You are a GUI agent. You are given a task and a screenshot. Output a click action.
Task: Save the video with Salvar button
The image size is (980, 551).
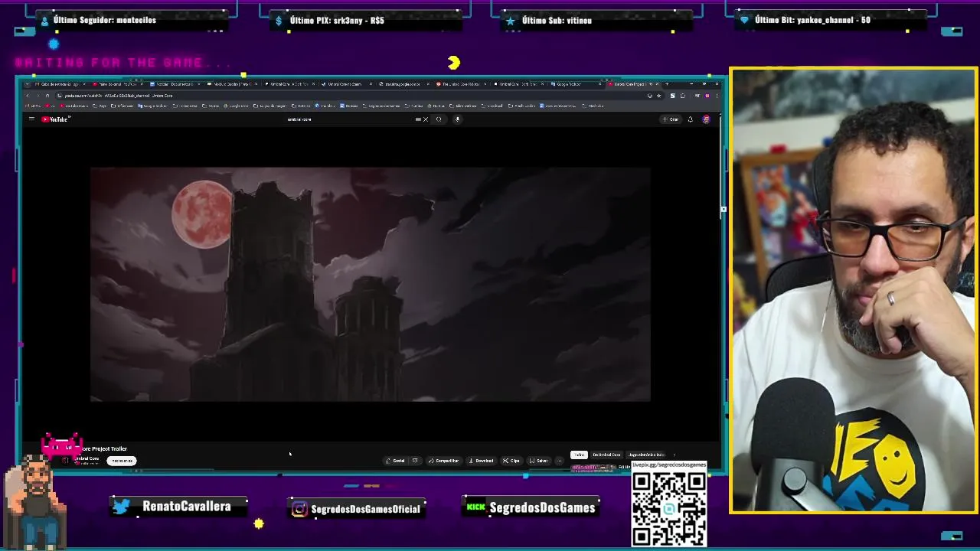[x=539, y=461]
